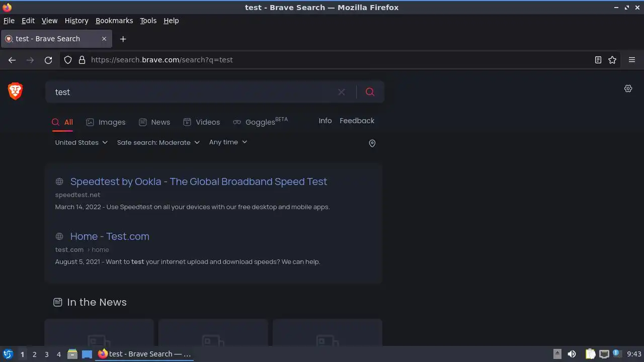644x362 pixels.
Task: Click the tray scroll-up arrow icon
Action: (x=557, y=354)
